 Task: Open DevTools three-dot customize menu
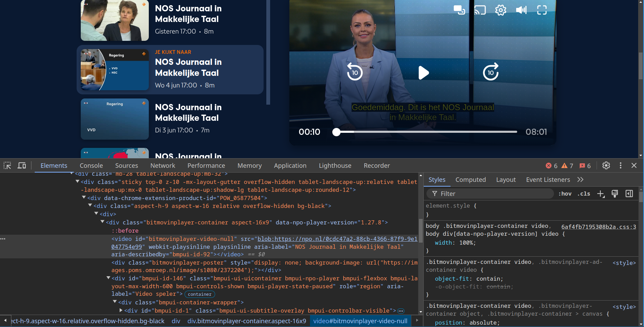tap(621, 165)
